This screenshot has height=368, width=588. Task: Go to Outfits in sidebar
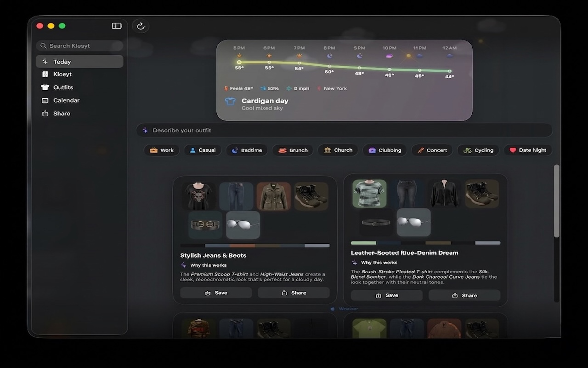pos(79,87)
